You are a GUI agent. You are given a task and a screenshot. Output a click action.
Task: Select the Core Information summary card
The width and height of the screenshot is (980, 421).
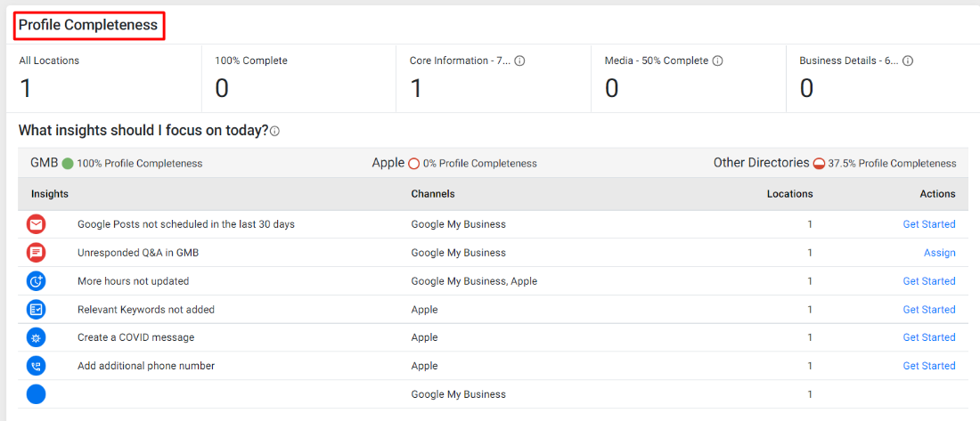pyautogui.click(x=494, y=78)
